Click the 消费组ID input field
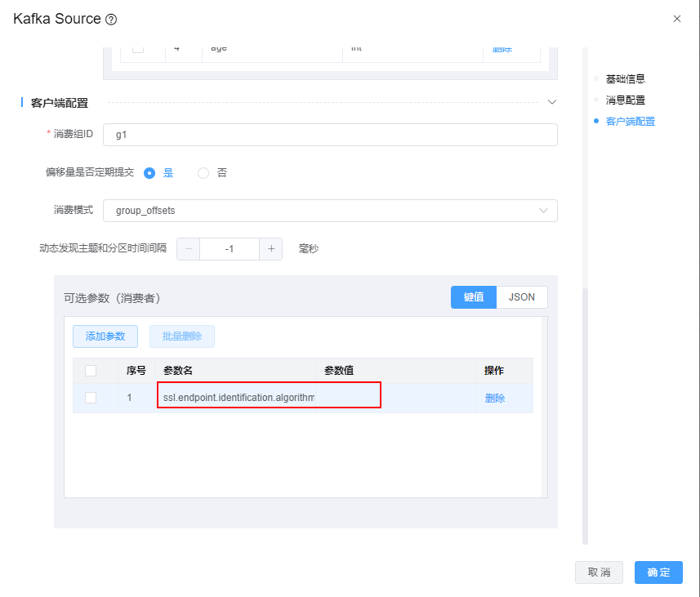Screen dimensions: 700x597 (x=330, y=135)
